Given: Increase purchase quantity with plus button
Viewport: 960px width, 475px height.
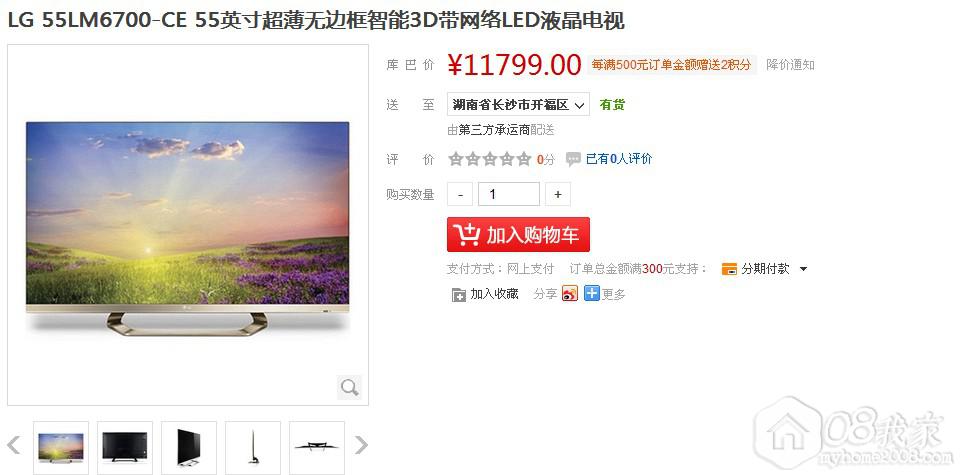Looking at the screenshot, I should click(558, 194).
